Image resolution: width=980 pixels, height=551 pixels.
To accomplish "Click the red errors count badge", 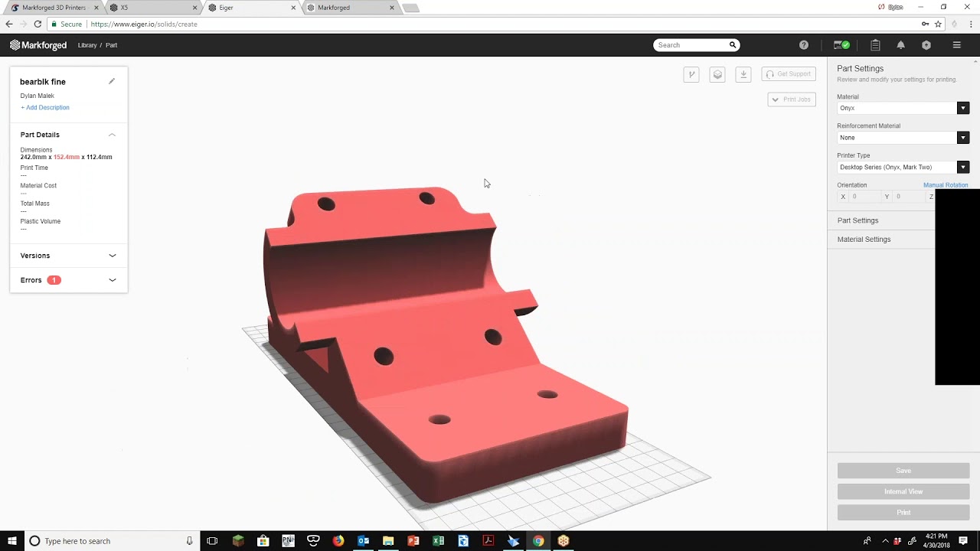I will tap(54, 280).
